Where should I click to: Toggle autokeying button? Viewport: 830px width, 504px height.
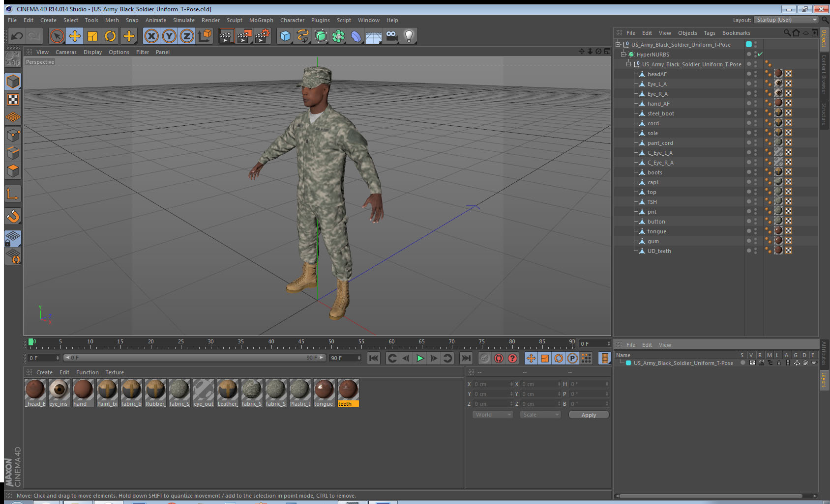tap(499, 358)
